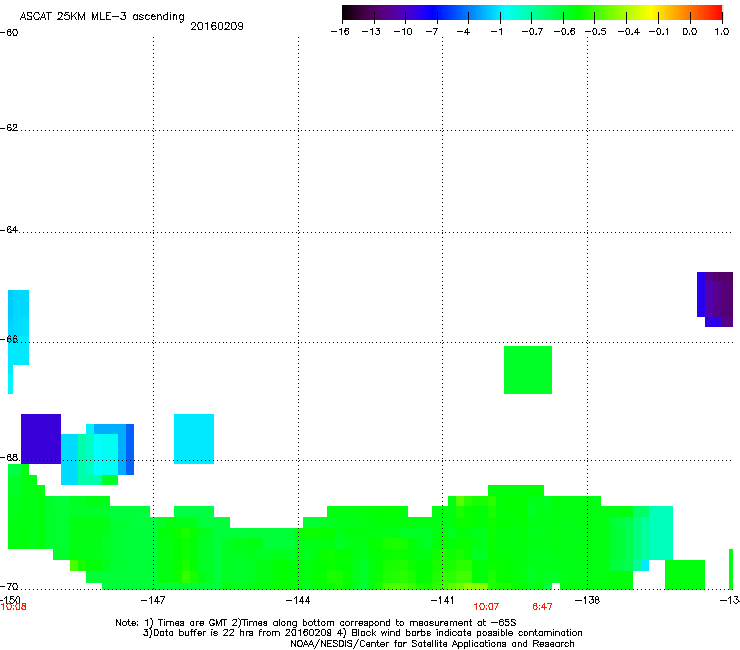Click the -0.7 colorbar tick label
This screenshot has width=740, height=650.
[532, 32]
